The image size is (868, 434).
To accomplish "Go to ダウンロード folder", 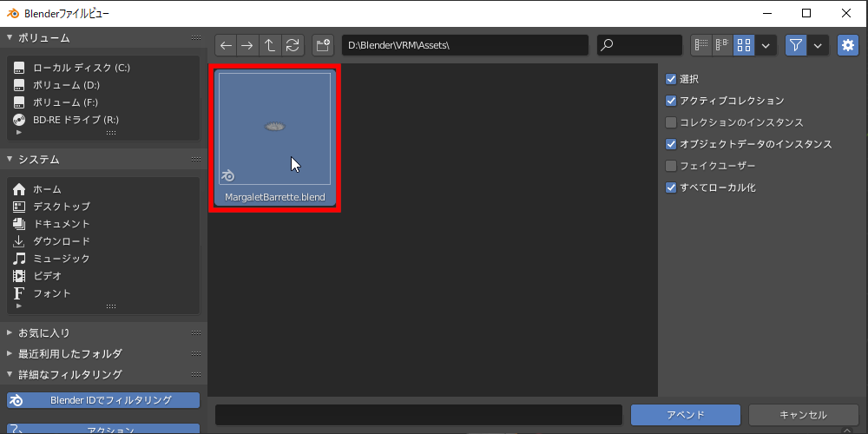I will click(103, 240).
